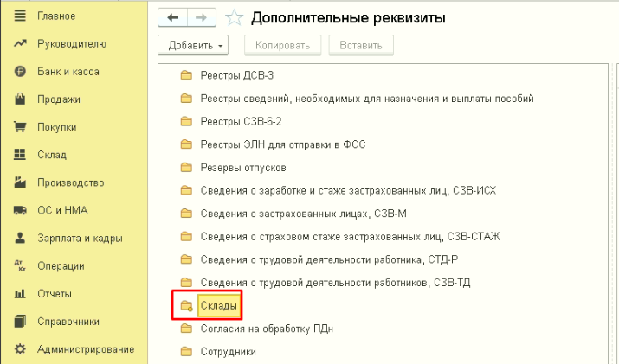
Task: Open the Покупки section
Action: point(57,126)
